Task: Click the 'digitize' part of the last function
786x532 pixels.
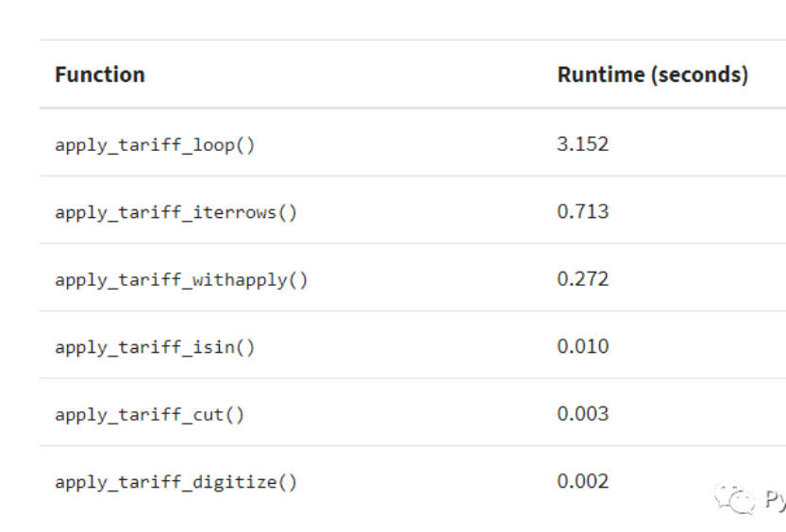Action: [235, 482]
